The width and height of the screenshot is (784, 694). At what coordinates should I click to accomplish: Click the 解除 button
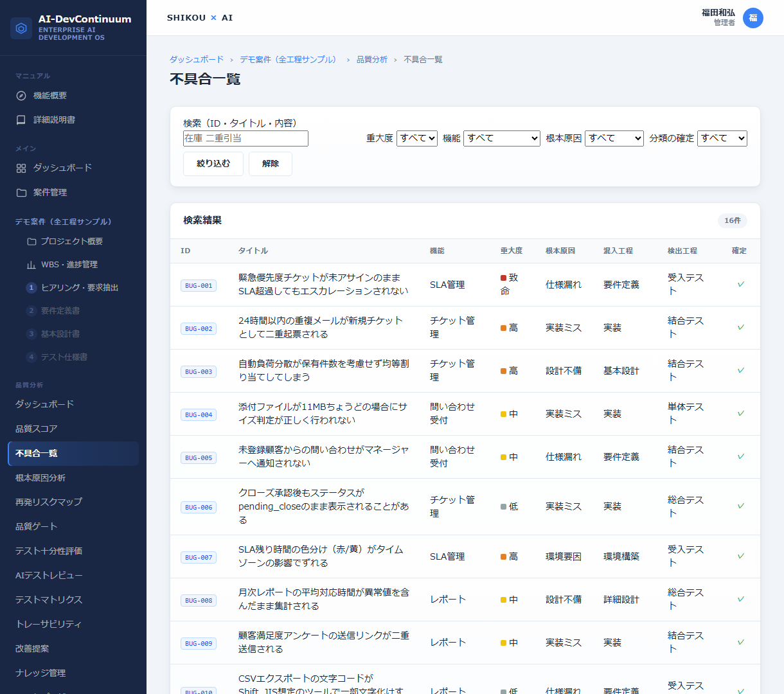pyautogui.click(x=271, y=164)
